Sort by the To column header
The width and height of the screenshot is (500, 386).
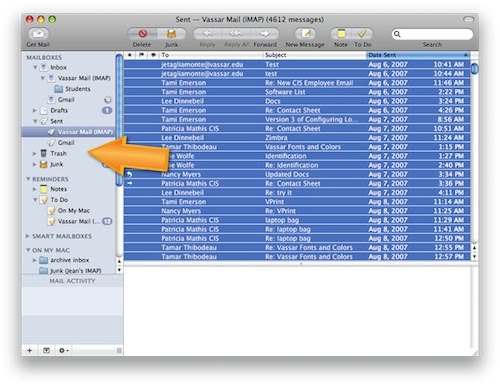tap(211, 55)
